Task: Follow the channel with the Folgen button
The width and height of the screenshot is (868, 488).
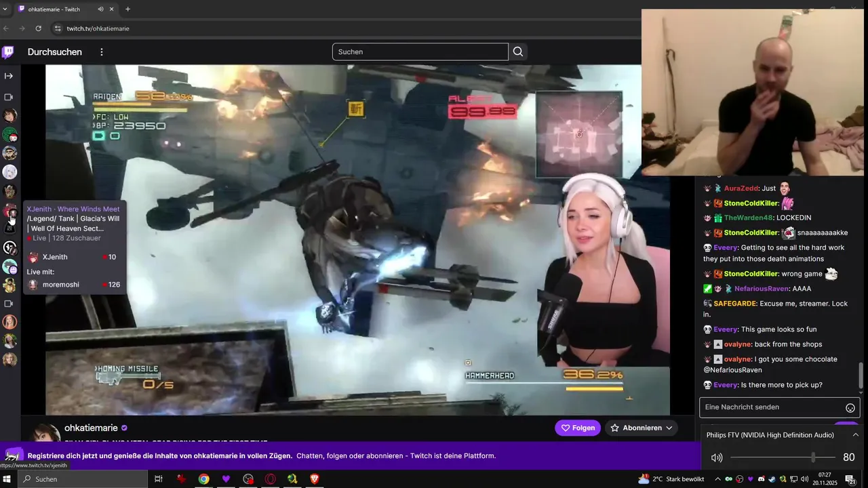Action: tap(578, 428)
